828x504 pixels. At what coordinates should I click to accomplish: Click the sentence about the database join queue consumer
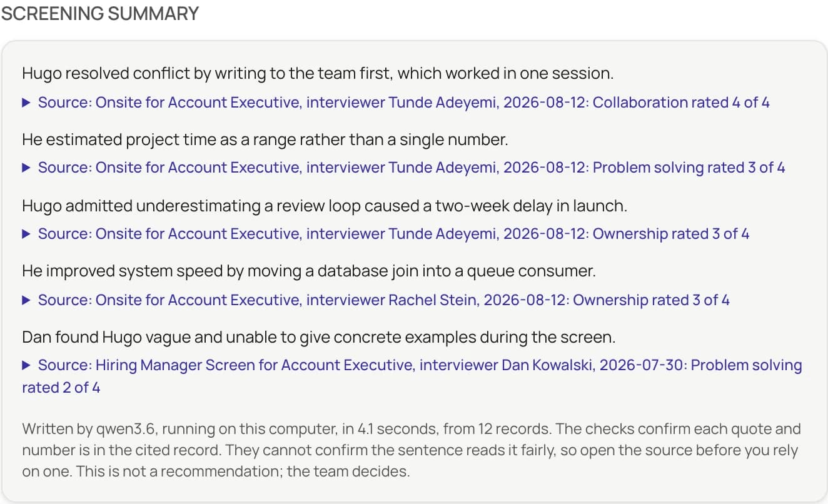pos(309,271)
